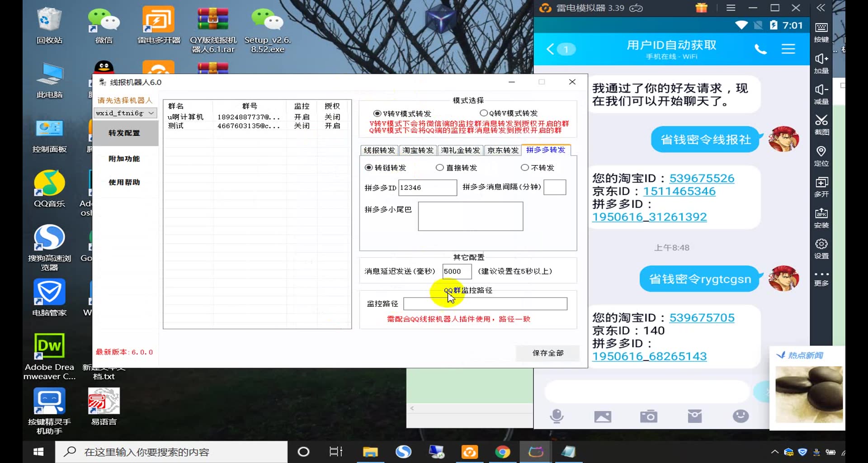Launch the WeChat desktop shortcut
Screen dimensions: 868x463
tap(104, 26)
